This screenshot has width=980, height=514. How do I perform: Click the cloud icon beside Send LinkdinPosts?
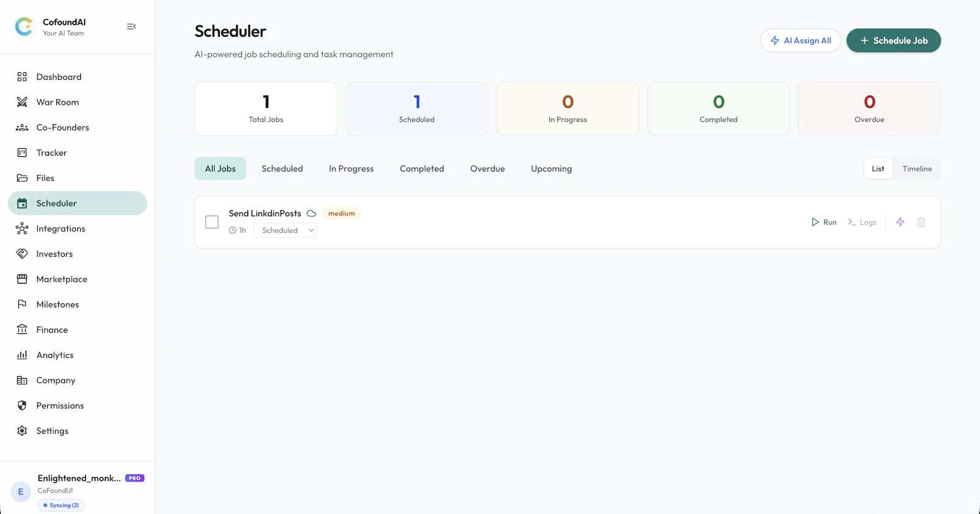tap(311, 213)
